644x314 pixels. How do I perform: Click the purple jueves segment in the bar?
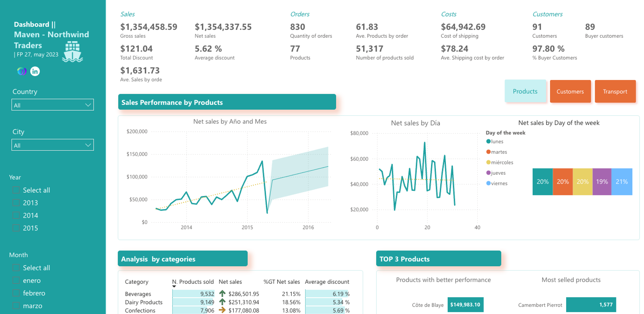click(x=602, y=182)
